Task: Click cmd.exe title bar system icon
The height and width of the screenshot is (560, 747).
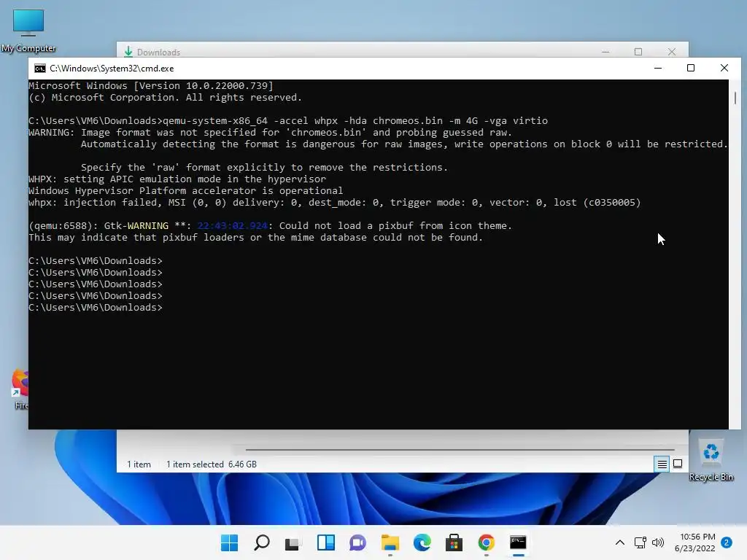Action: pos(40,69)
